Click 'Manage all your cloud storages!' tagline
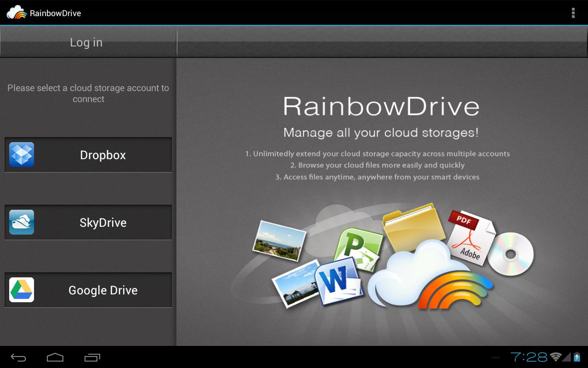 click(x=381, y=133)
